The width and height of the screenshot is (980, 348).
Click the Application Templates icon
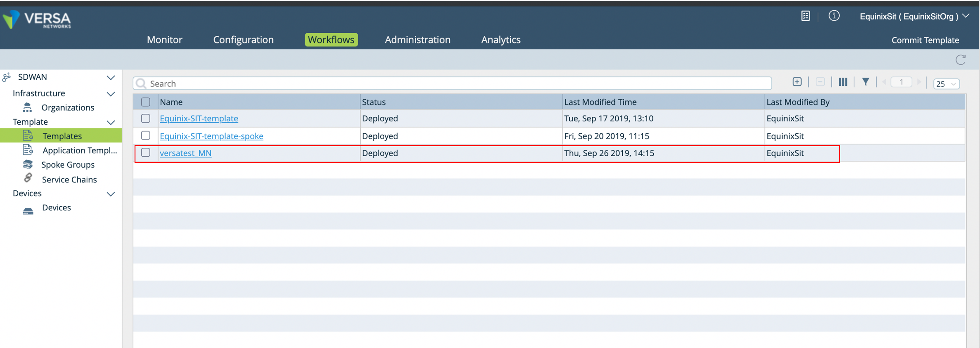pos(28,150)
